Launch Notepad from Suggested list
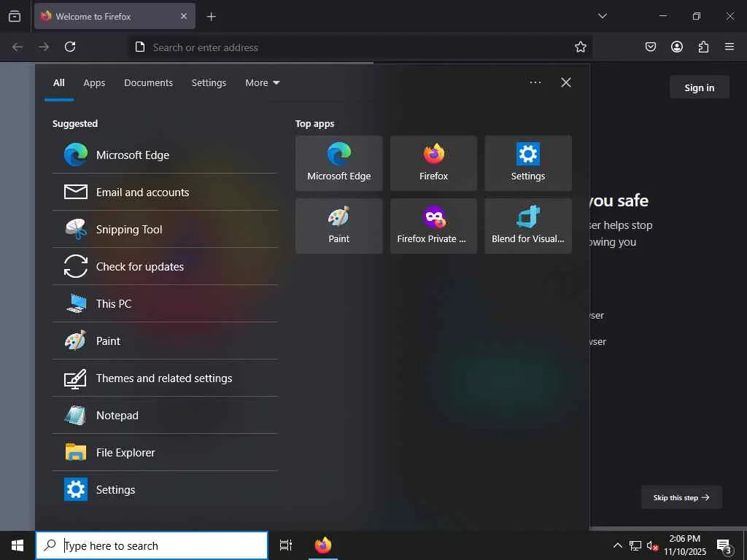Image resolution: width=747 pixels, height=560 pixels. [x=165, y=415]
